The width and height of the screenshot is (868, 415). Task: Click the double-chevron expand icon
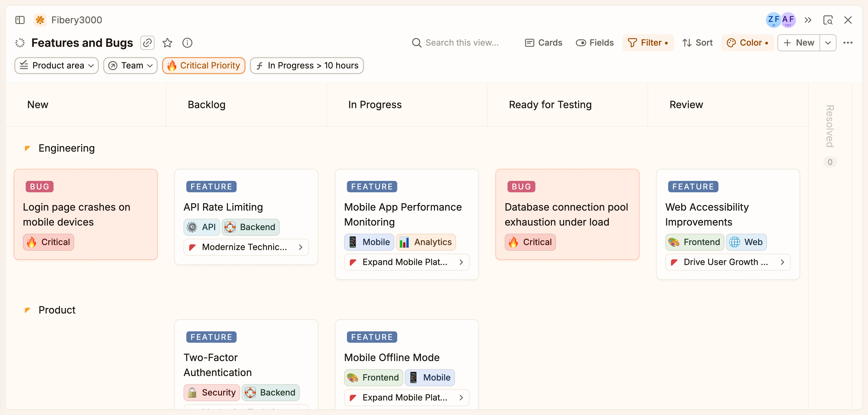pyautogui.click(x=808, y=20)
